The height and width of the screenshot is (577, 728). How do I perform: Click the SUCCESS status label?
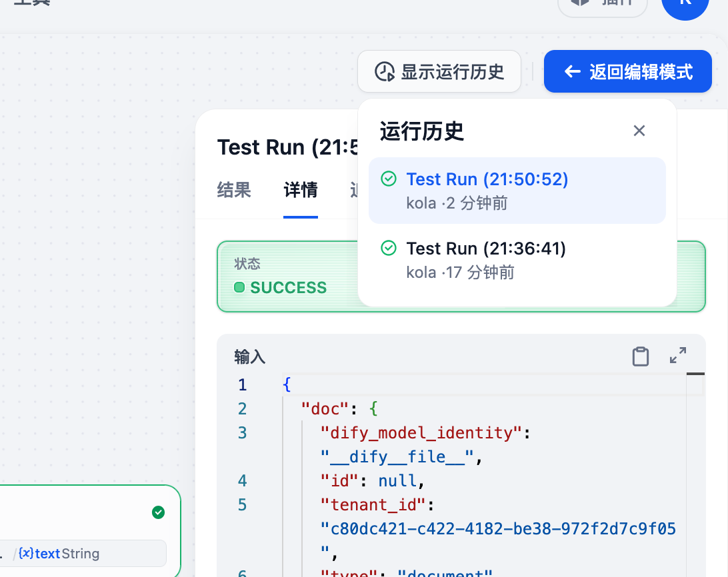[x=288, y=288]
